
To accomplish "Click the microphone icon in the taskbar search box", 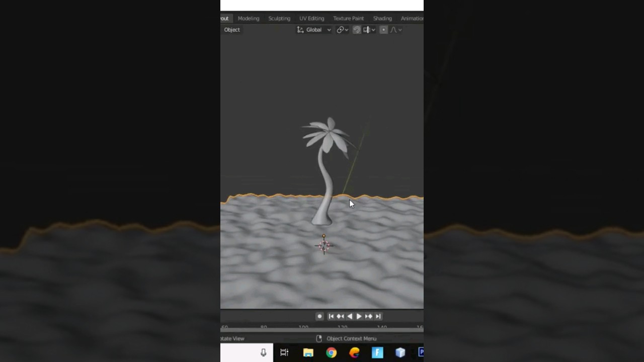I will [x=263, y=353].
